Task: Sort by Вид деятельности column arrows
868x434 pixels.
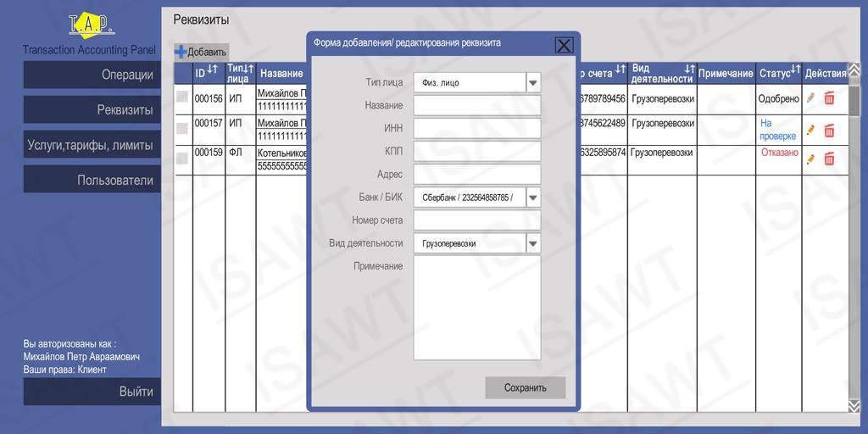Action: 689,69
